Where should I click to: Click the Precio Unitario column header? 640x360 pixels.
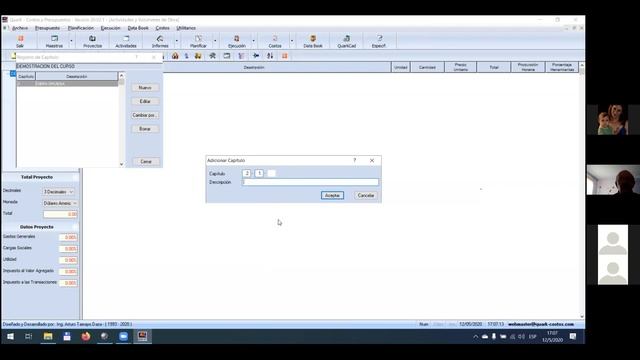[460, 67]
